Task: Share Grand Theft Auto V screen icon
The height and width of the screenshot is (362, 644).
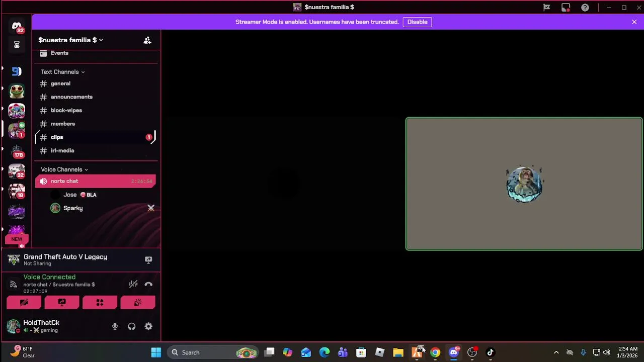Action: tap(148, 260)
